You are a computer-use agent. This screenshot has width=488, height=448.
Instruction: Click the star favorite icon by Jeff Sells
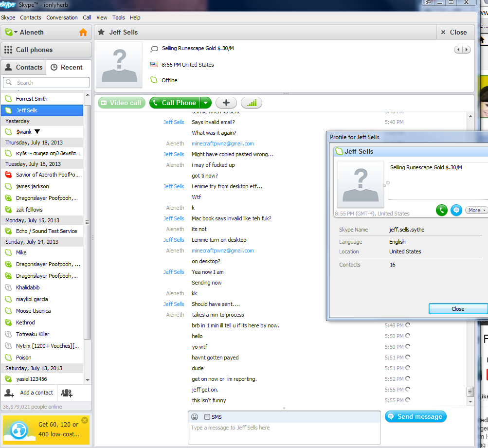pos(101,32)
